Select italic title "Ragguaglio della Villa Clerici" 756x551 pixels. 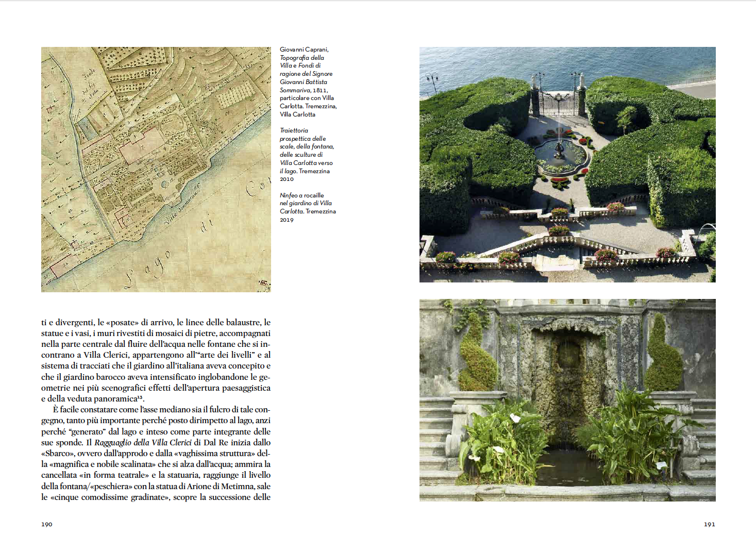[143, 443]
